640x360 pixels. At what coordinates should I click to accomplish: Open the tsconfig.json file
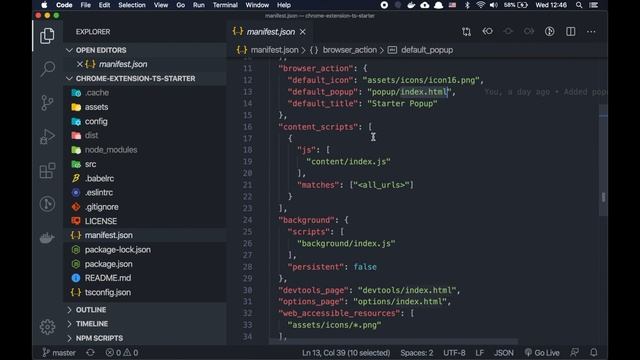pyautogui.click(x=145, y=292)
